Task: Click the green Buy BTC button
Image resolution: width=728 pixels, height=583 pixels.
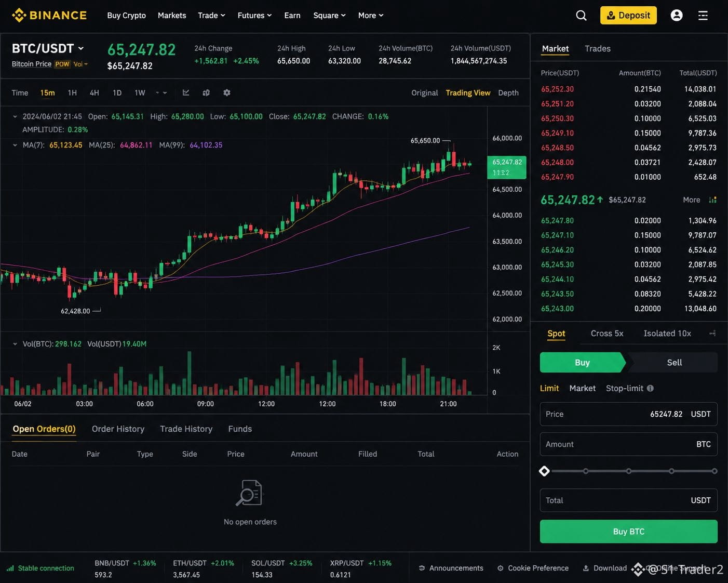Action: pyautogui.click(x=628, y=532)
